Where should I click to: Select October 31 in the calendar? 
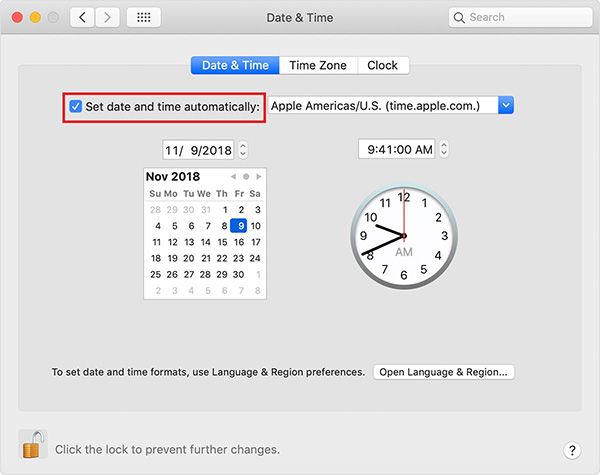[206, 210]
